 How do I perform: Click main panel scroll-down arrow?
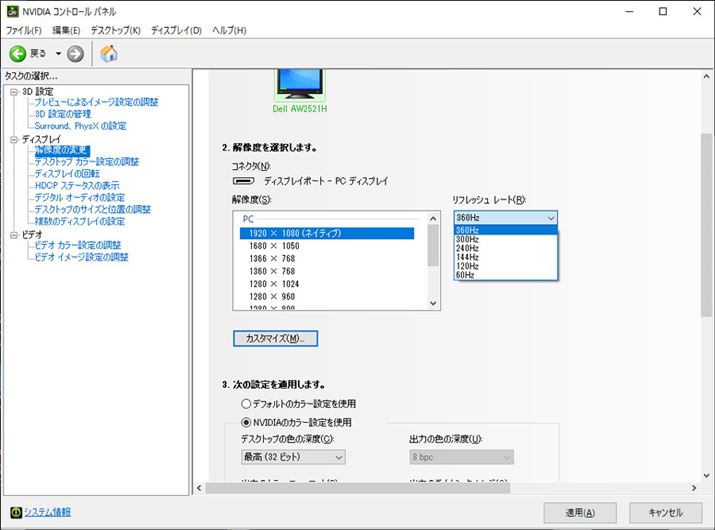(x=706, y=475)
